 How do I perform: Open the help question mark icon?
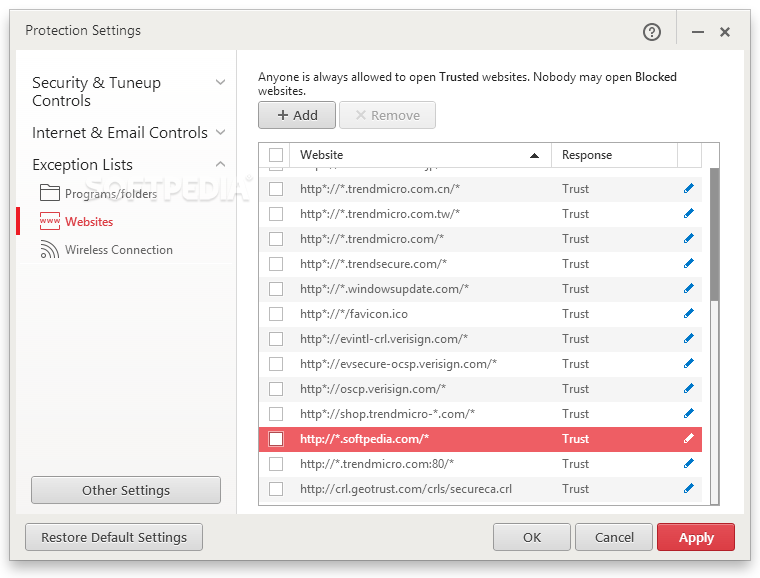[651, 32]
